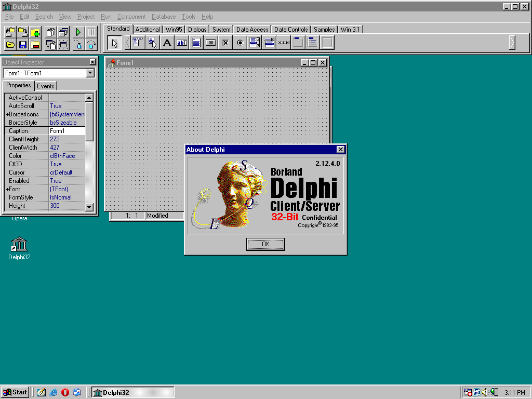
Task: Click the Toggle Form/Unit speed button
Action: tap(51, 45)
